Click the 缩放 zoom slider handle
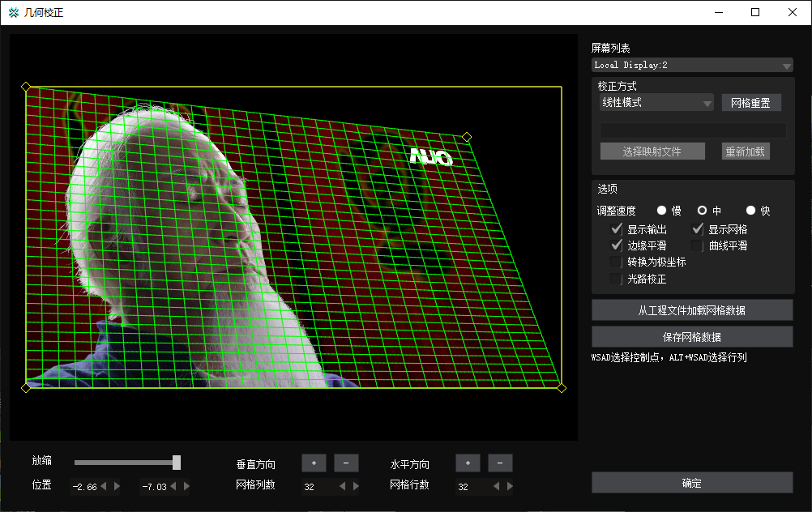The width and height of the screenshot is (812, 512). (177, 463)
